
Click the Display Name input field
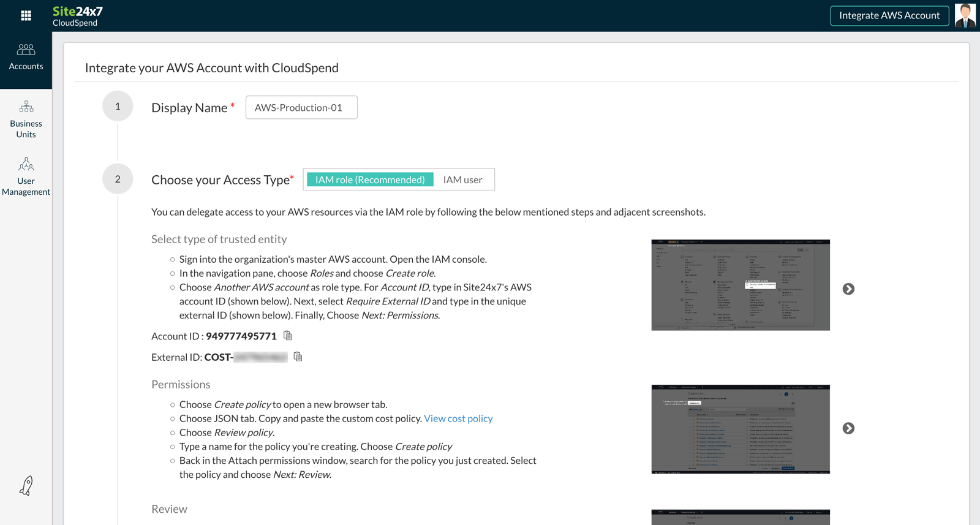tap(301, 108)
